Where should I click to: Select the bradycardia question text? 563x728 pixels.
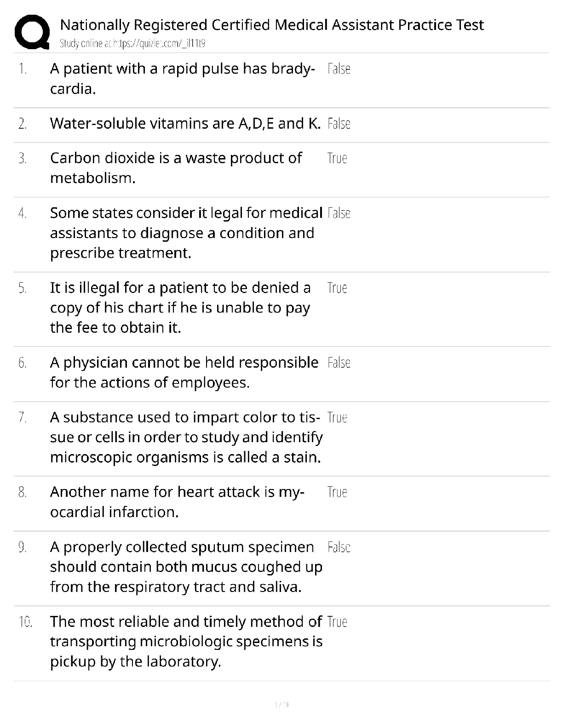click(182, 78)
